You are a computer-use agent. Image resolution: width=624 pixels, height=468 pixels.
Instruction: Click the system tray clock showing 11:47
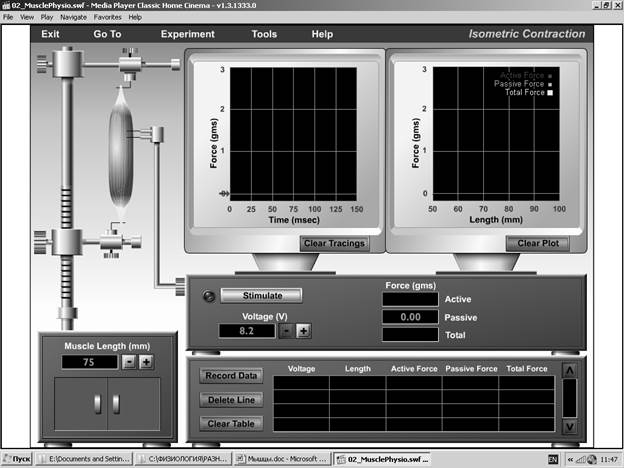click(x=609, y=460)
